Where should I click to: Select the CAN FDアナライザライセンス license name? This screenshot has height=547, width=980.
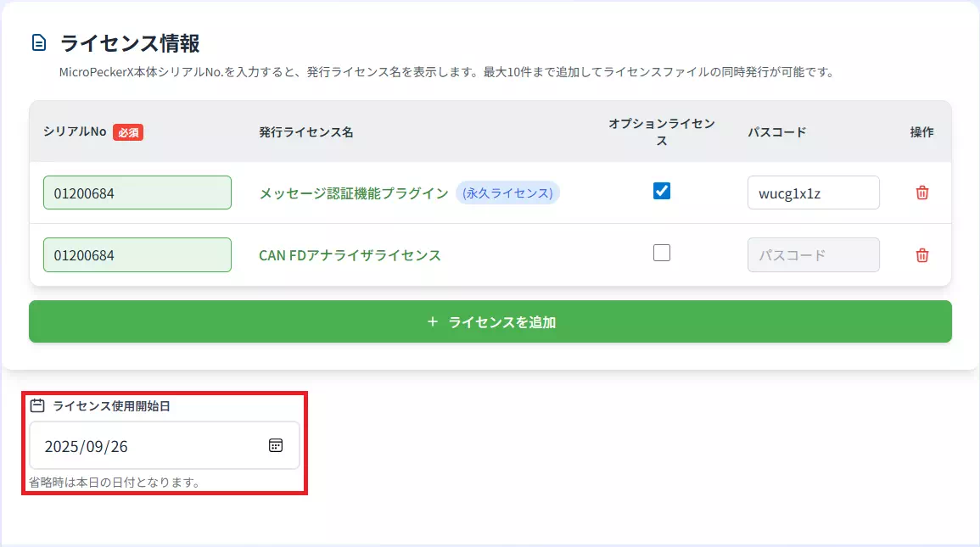[350, 254]
